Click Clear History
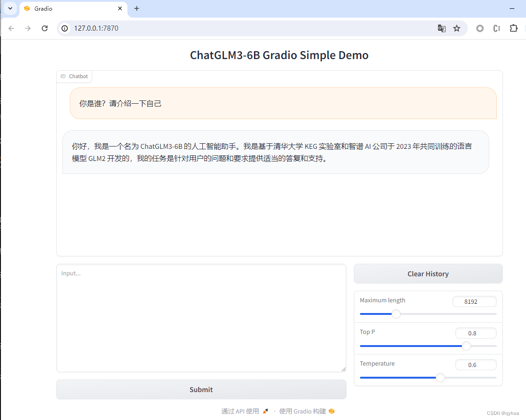526x420 pixels. [x=427, y=273]
